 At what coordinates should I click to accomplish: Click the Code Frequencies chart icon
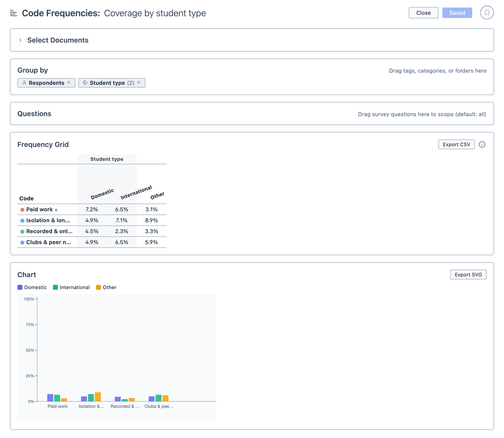coord(14,13)
